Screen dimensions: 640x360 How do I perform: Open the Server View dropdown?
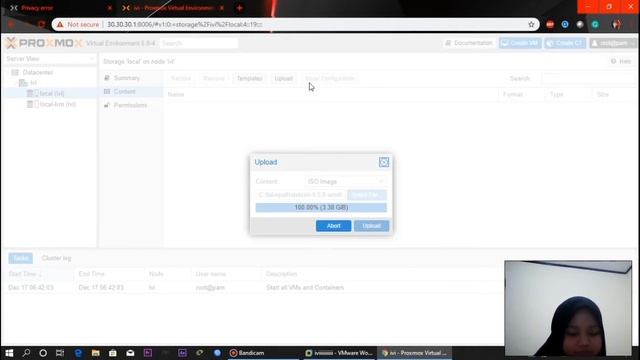(x=50, y=59)
